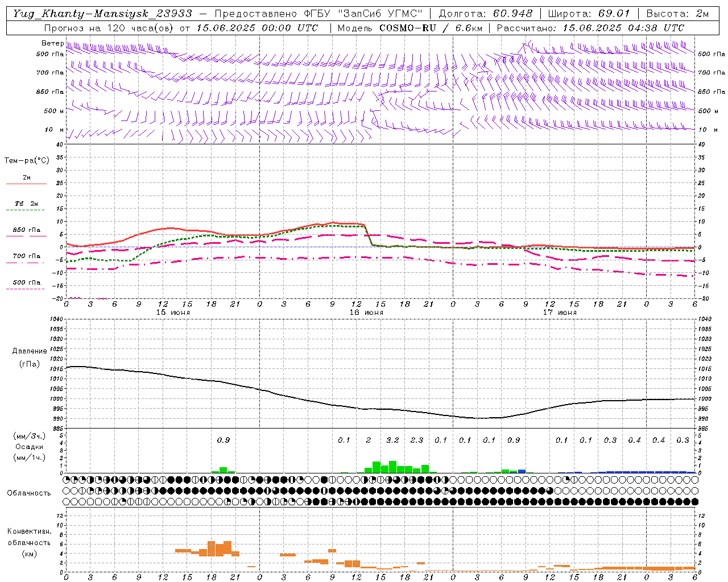Click the Широта: 69.01 header field
728x582 pixels.
click(x=589, y=14)
